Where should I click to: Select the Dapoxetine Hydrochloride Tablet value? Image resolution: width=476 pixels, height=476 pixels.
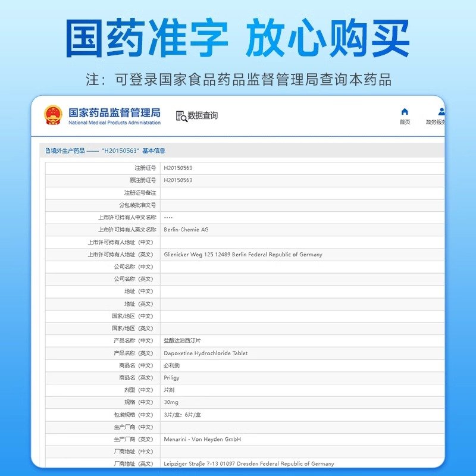(x=205, y=353)
